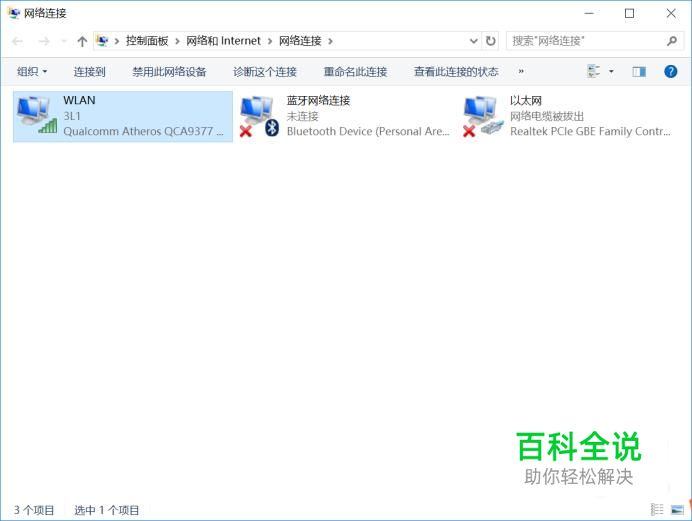This screenshot has height=521, width=692.
Task: Close the network connections window
Action: tap(671, 13)
